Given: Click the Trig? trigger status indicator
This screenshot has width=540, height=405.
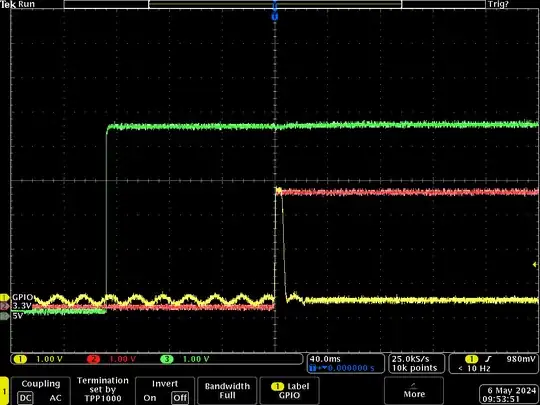Looking at the screenshot, I should point(498,4).
